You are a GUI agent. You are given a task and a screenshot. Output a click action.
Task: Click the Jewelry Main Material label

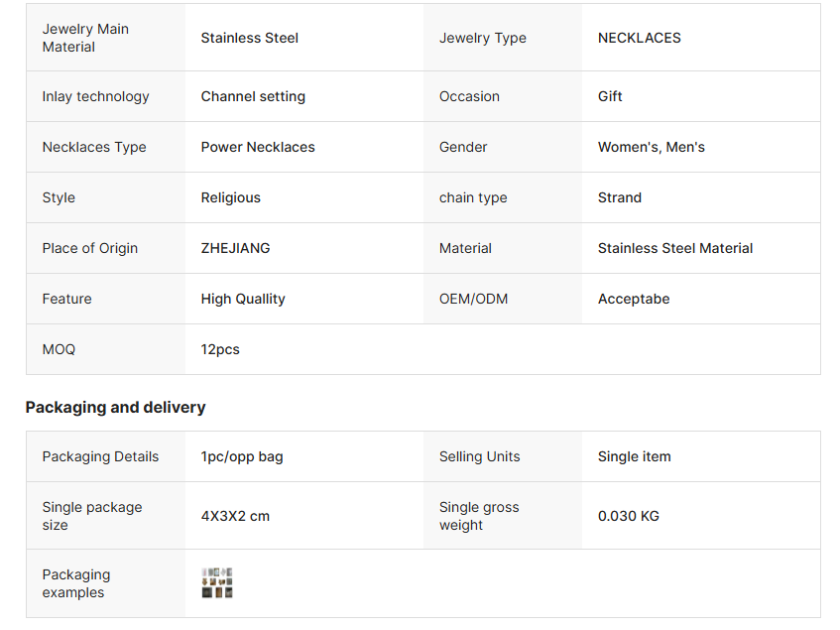(85, 38)
